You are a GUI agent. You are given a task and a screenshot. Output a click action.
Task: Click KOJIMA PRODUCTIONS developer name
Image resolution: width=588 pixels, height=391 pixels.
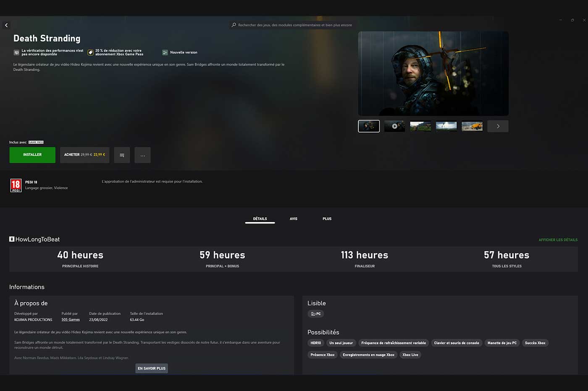point(33,320)
